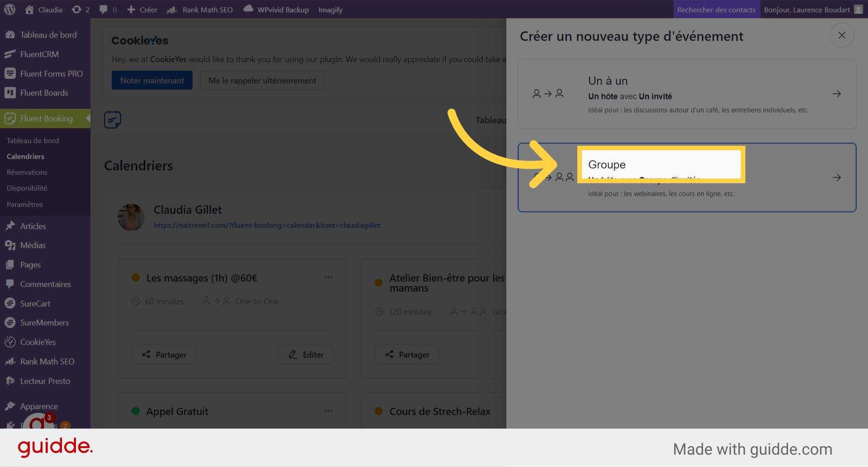Open options menu for Appel Gratuit card
Viewport: 868px width, 467px height.
pos(329,411)
